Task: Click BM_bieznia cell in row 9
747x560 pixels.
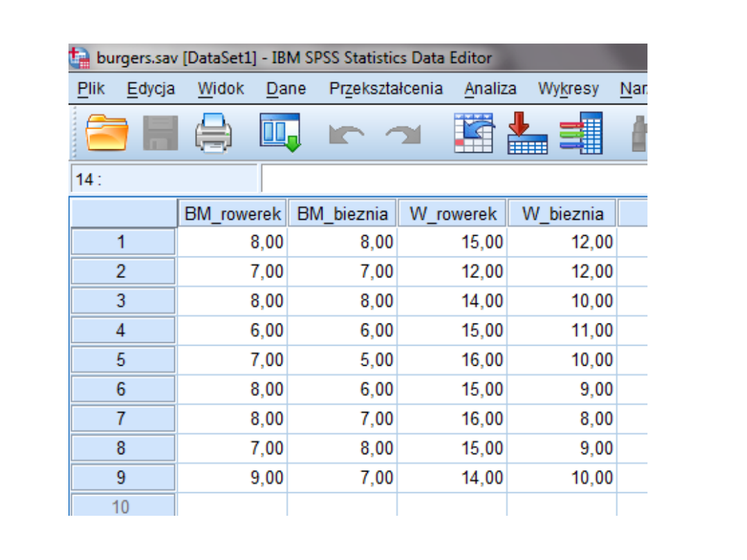Action: [x=342, y=478]
